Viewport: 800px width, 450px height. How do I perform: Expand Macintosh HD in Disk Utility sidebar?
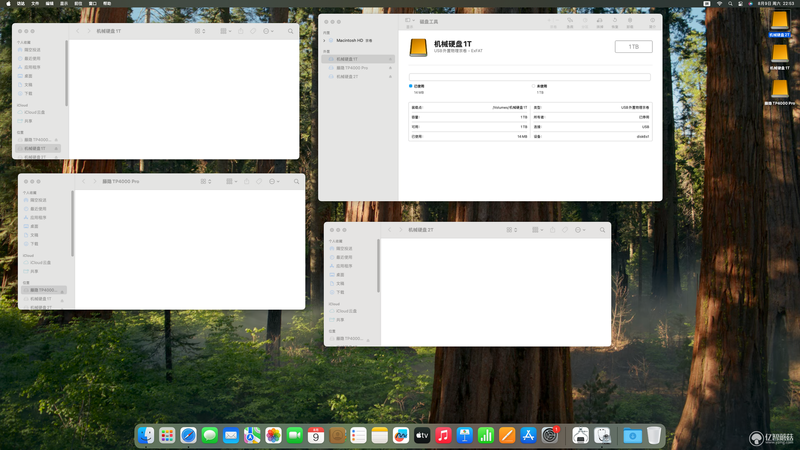(x=324, y=40)
